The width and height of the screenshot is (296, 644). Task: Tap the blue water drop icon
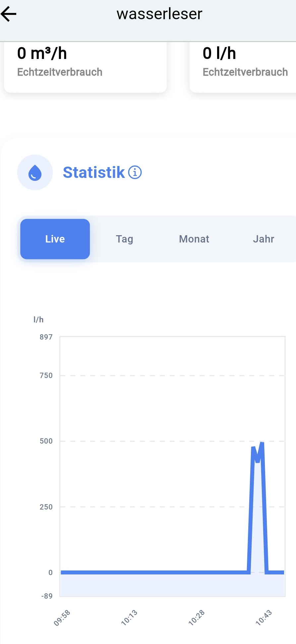point(35,173)
